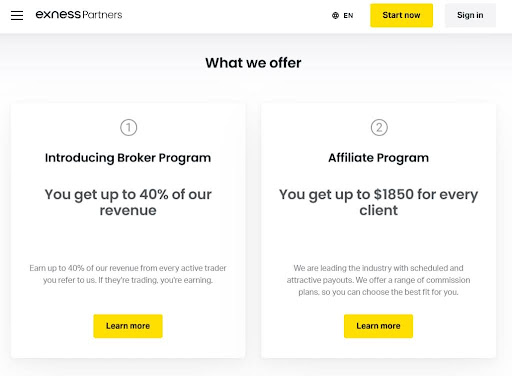Screen dimensions: 512x376
Task: Click the yellow Start now button
Action: click(401, 15)
